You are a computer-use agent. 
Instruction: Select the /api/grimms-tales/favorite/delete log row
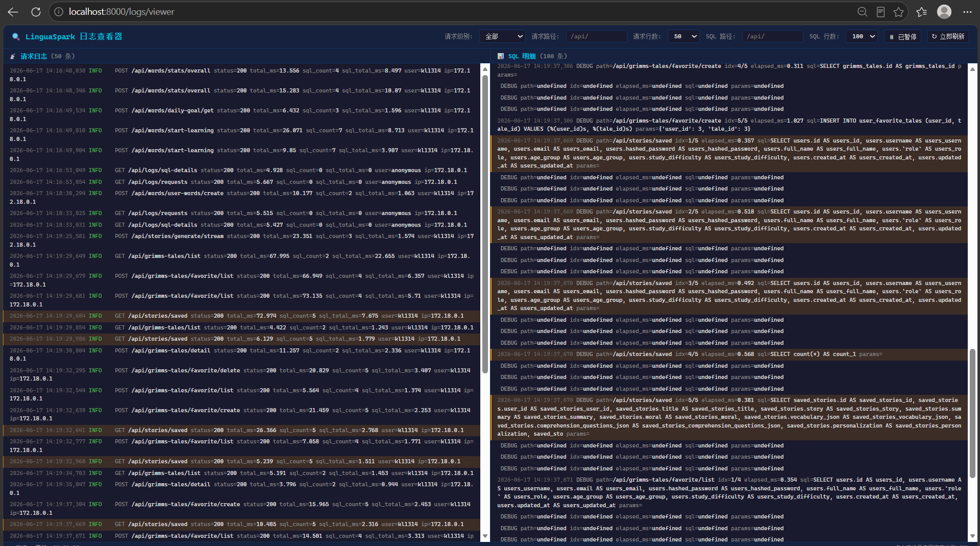click(242, 375)
